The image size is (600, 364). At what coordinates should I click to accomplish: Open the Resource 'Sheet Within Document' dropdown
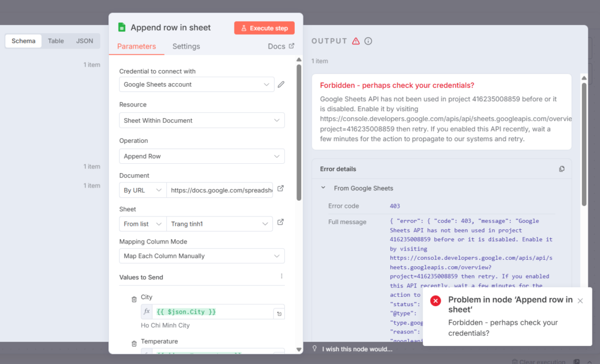pyautogui.click(x=202, y=121)
